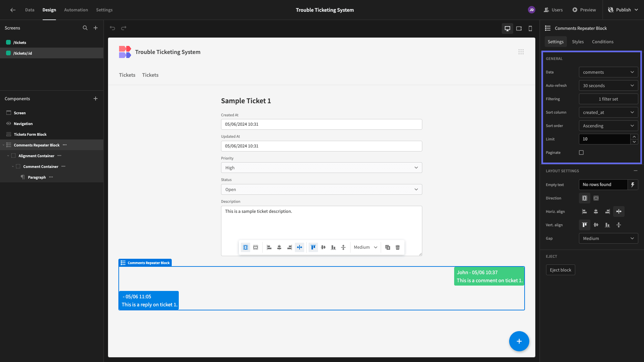644x362 pixels.
Task: Click the Preview button
Action: click(584, 10)
